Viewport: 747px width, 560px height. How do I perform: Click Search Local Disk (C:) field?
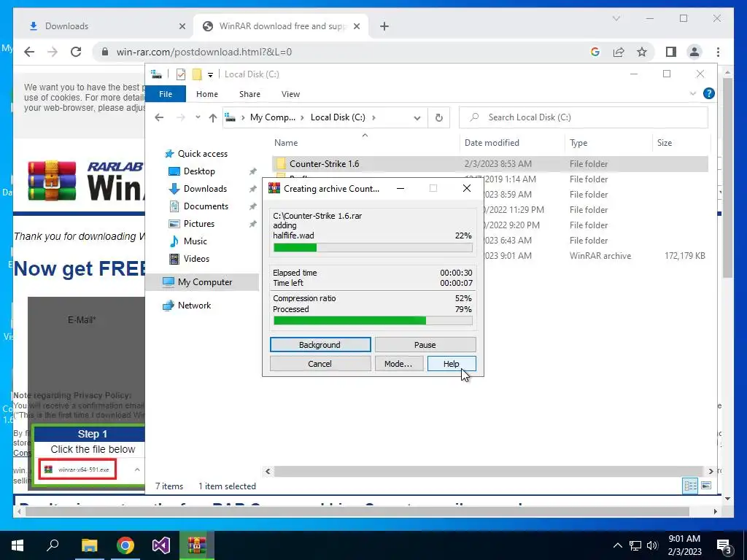coord(584,117)
